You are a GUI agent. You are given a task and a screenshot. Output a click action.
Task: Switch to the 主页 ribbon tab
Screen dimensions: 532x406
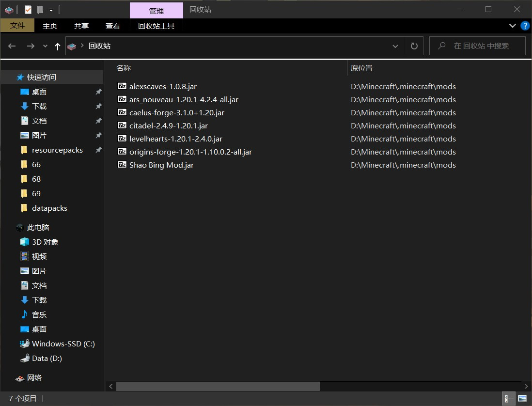[x=50, y=26]
